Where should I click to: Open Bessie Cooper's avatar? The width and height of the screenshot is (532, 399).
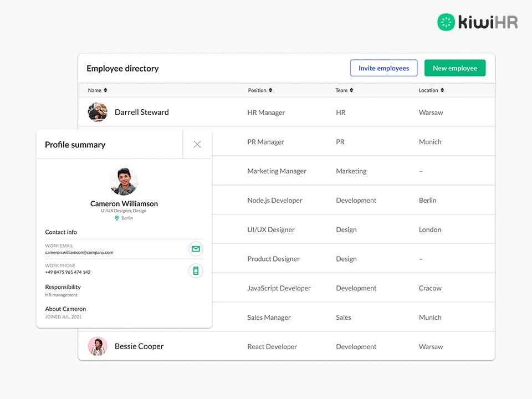(98, 346)
